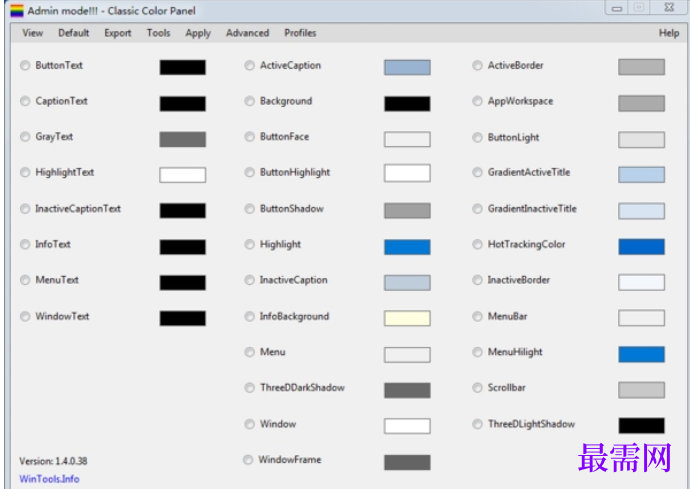The height and width of the screenshot is (489, 690).
Task: Select the CaptionText radio button
Action: pyautogui.click(x=25, y=101)
